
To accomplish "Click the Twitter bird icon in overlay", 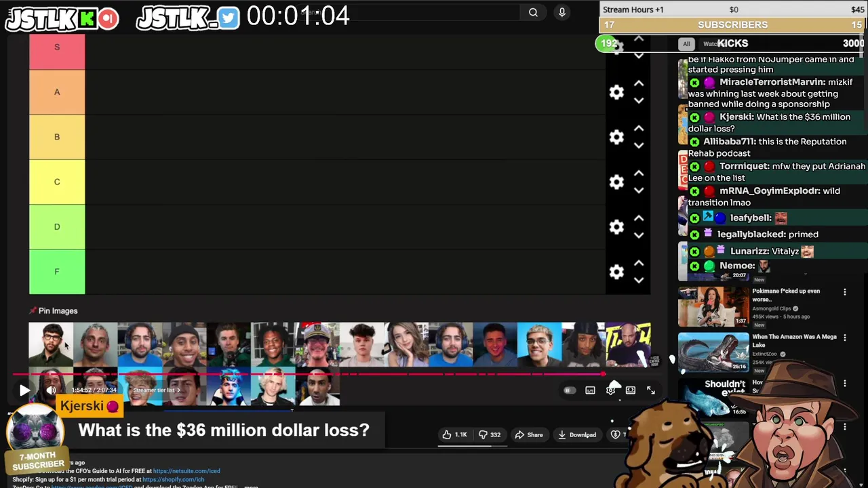I will [229, 19].
